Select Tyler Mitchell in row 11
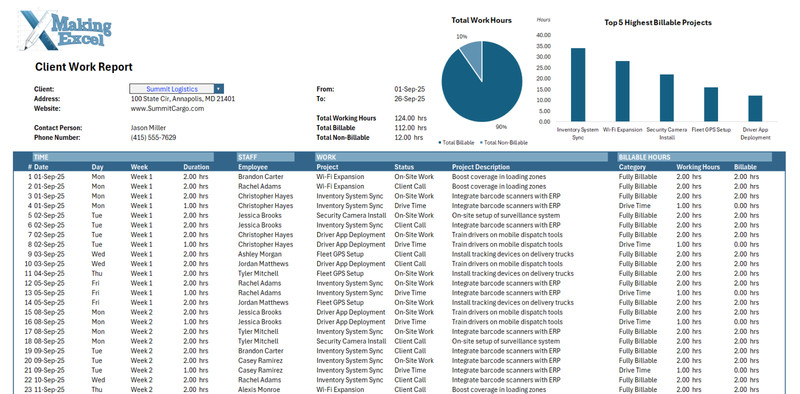This screenshot has height=394, width=800. click(258, 274)
